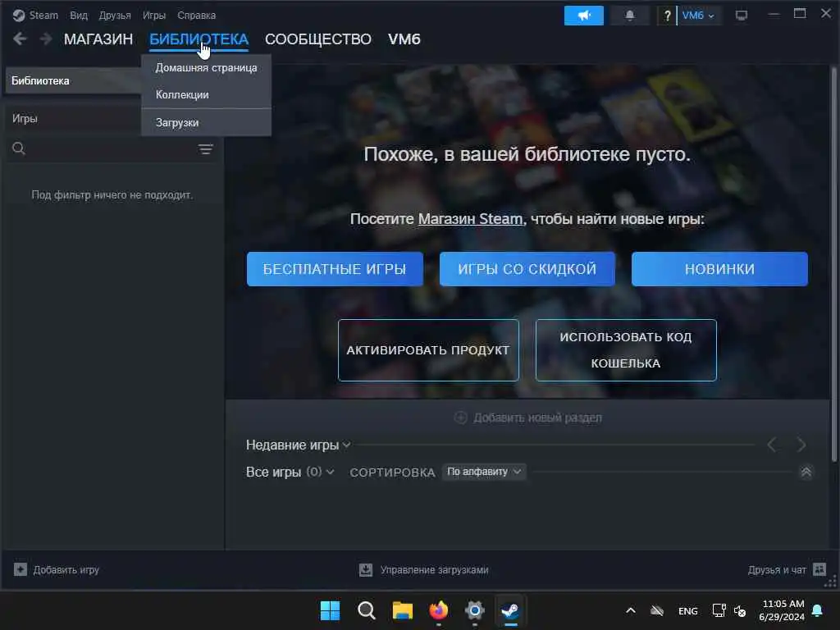Open По алфавиту sorting dropdown
This screenshot has height=630, width=840.
point(484,472)
